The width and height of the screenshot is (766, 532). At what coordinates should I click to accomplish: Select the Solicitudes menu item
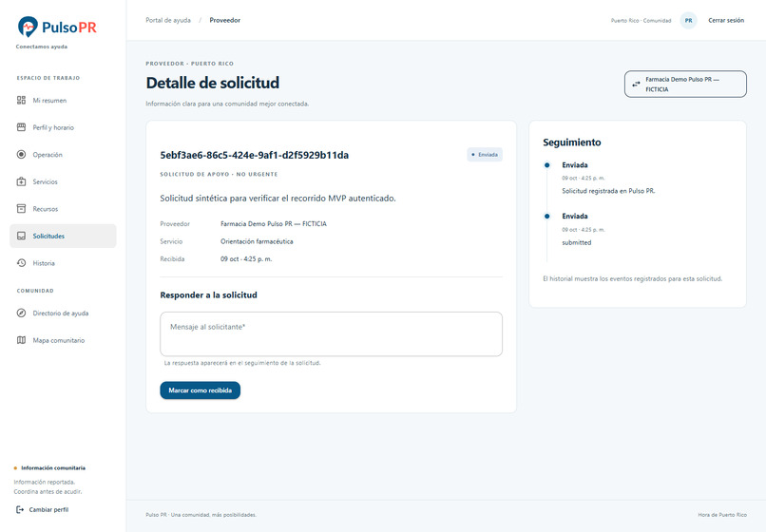point(63,236)
